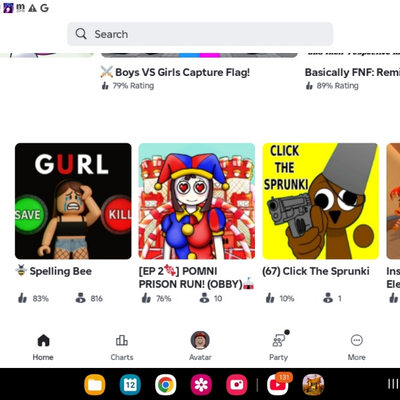Click the Search input field

[x=200, y=34]
